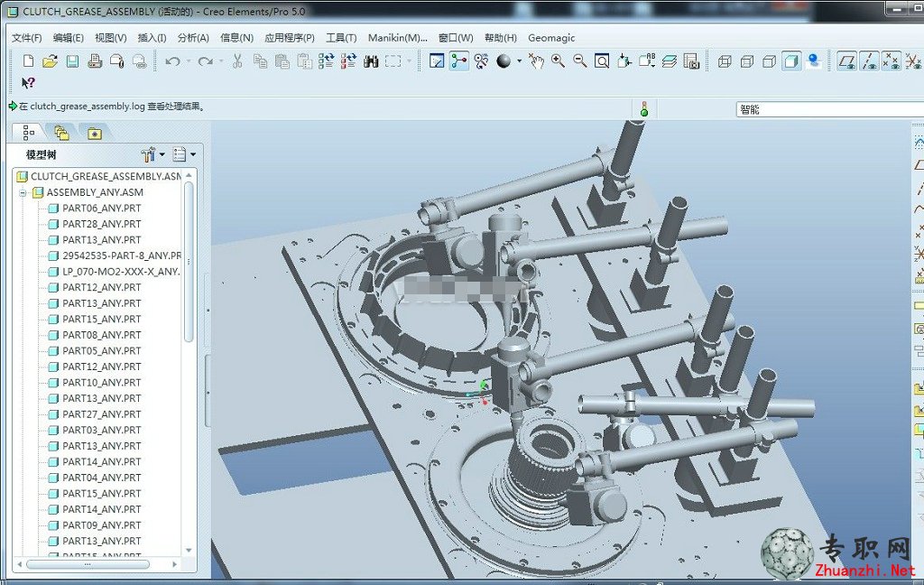
Task: Click the model tree scroll down arrow
Action: point(189,550)
